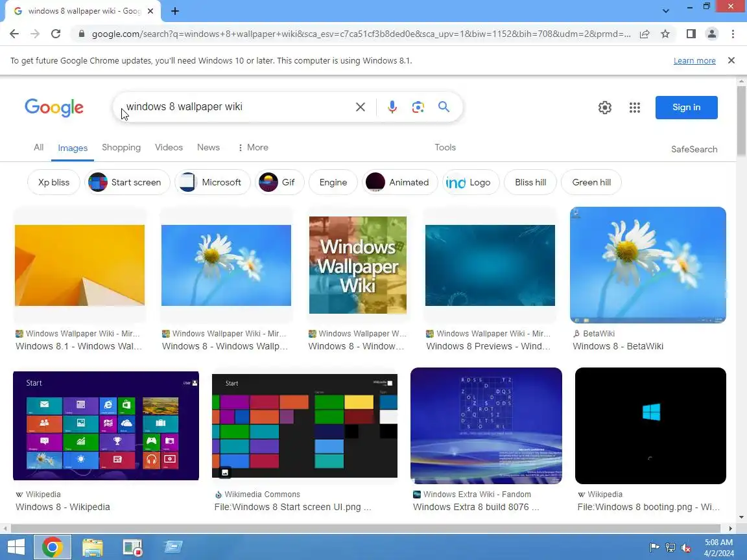747x560 pixels.
Task: Open the network tray icon
Action: point(670,548)
